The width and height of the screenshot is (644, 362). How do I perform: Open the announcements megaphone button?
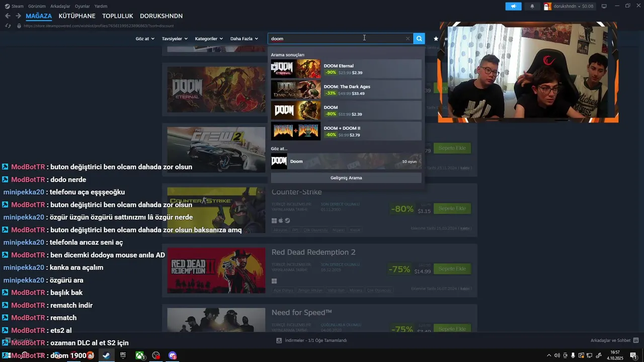pyautogui.click(x=513, y=6)
